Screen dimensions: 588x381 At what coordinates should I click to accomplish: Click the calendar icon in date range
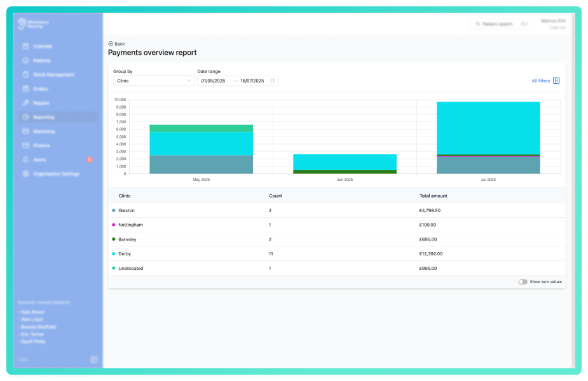tap(273, 81)
